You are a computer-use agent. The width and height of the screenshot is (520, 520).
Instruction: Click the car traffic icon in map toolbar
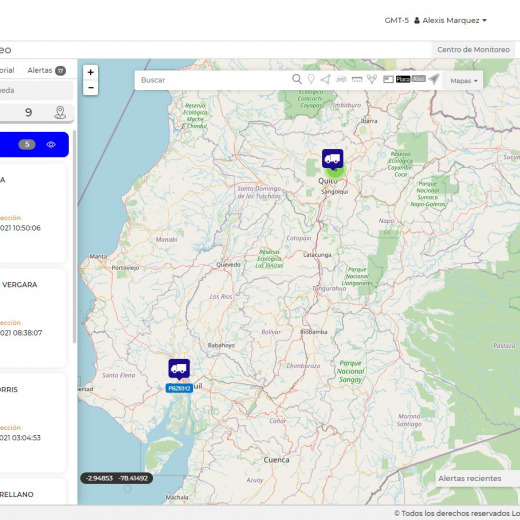[x=341, y=79]
